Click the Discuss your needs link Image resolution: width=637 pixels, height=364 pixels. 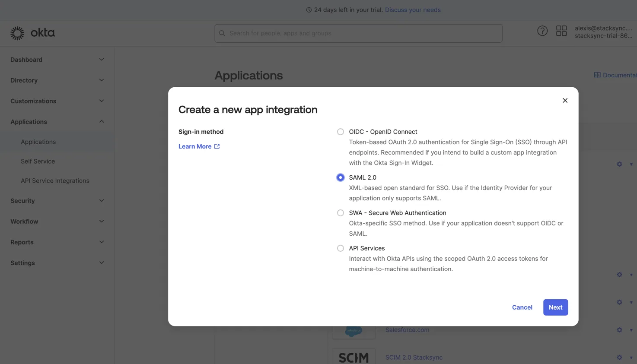pyautogui.click(x=413, y=10)
